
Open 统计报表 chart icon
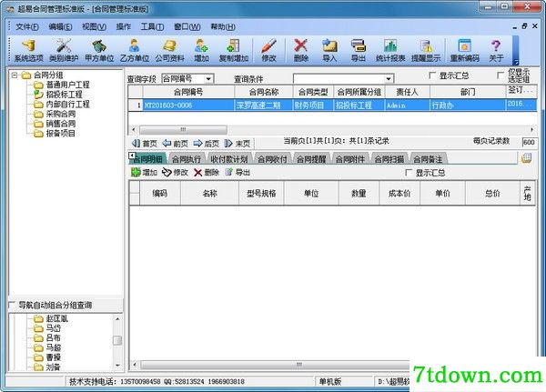point(390,51)
